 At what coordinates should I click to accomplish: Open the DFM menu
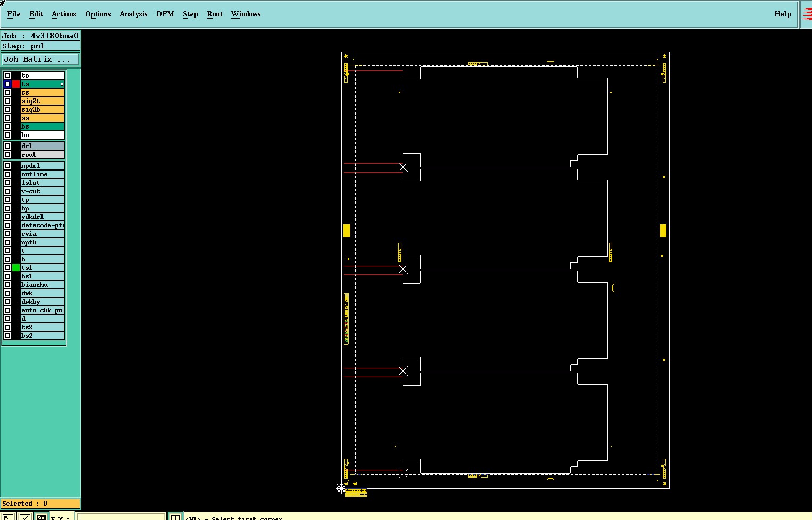click(165, 14)
